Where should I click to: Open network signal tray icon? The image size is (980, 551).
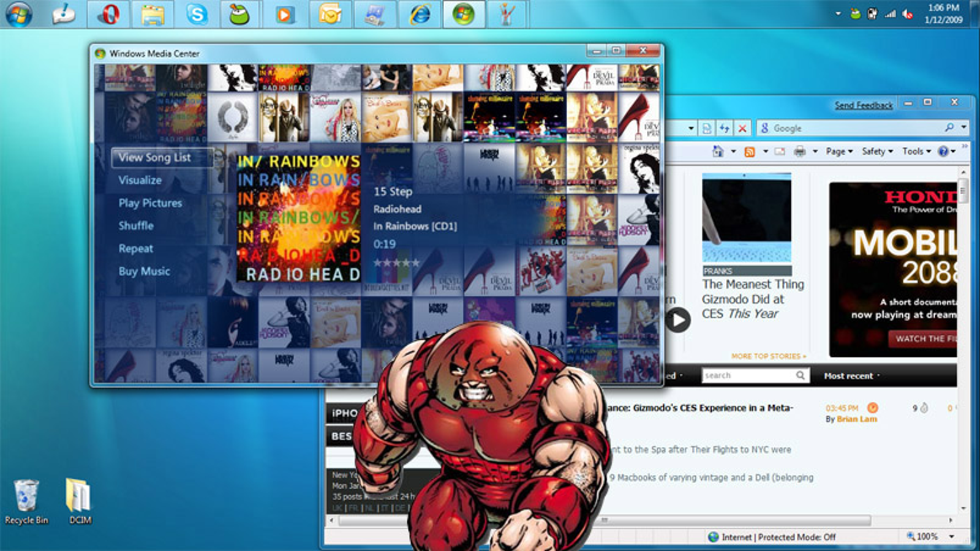point(890,13)
